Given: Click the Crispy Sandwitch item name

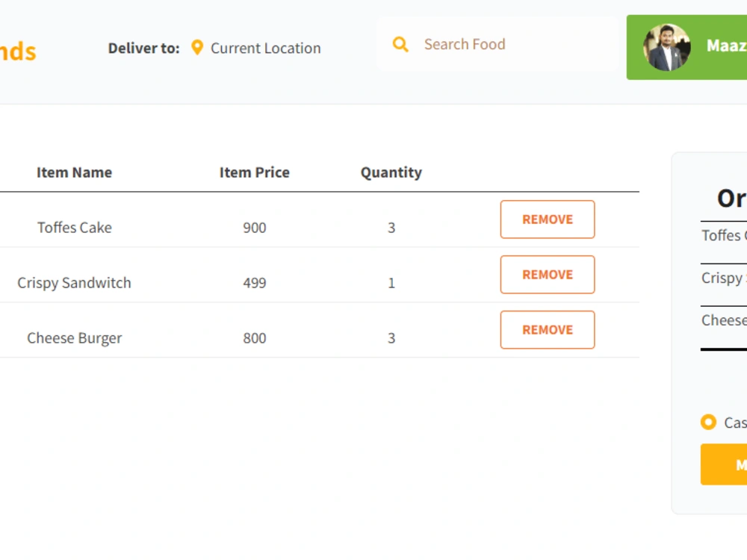Looking at the screenshot, I should click(x=74, y=283).
